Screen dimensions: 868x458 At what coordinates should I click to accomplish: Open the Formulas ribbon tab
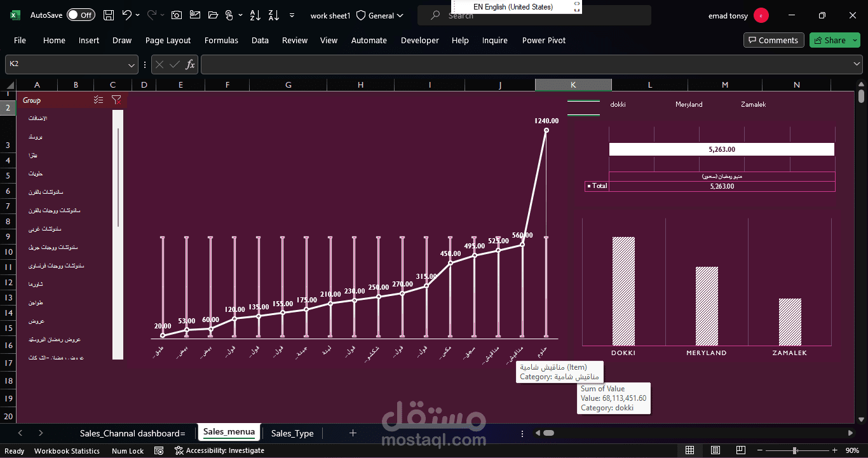221,40
